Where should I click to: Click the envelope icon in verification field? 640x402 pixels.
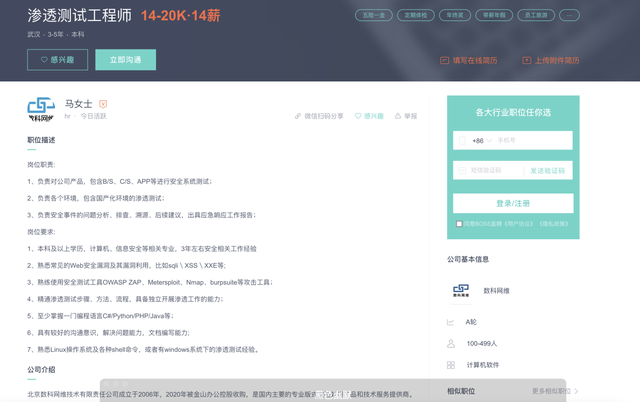point(462,170)
